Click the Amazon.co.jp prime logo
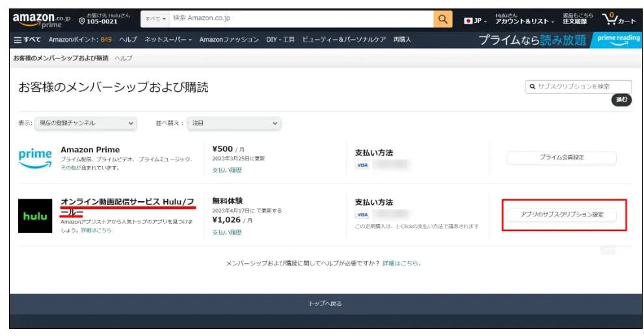This screenshot has height=336, width=644. point(41,20)
